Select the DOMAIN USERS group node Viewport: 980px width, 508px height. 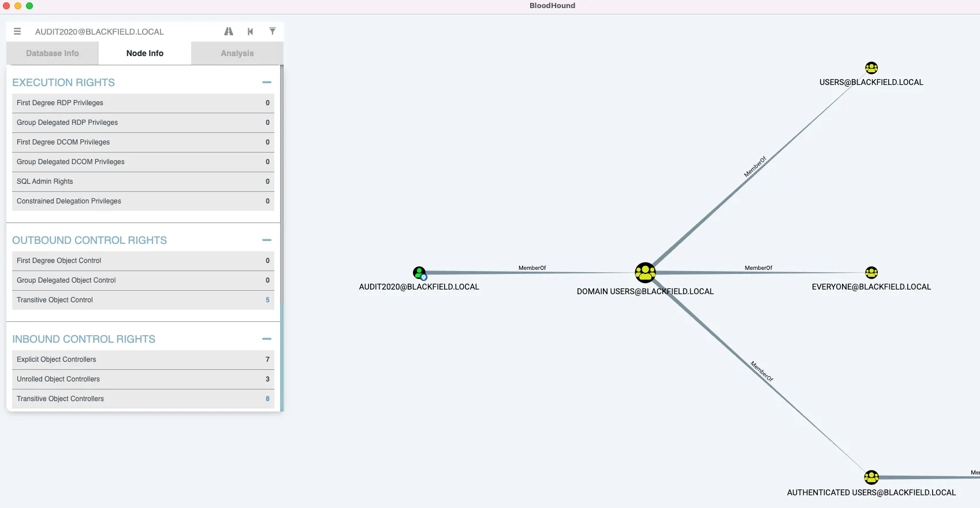point(645,272)
